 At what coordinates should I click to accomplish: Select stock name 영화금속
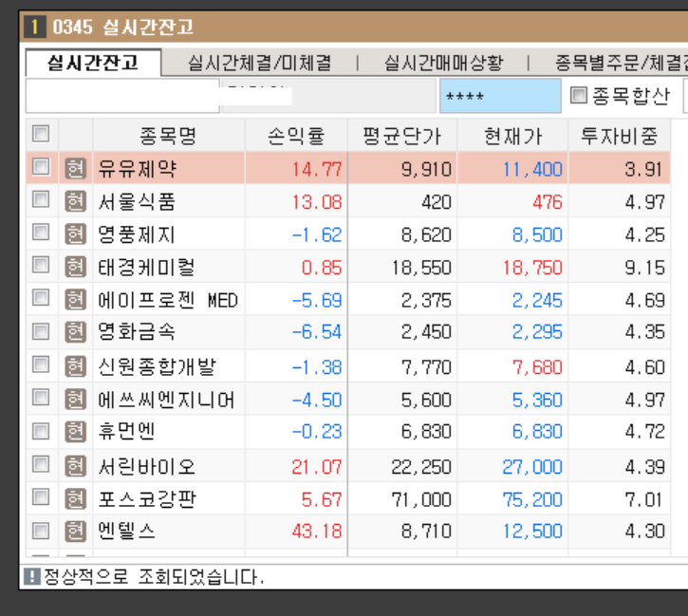click(x=137, y=331)
